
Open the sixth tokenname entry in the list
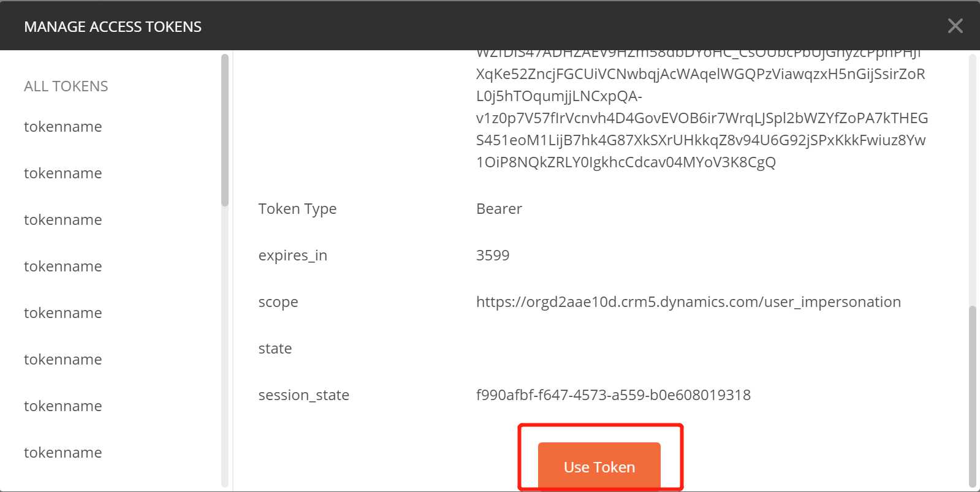click(x=63, y=360)
